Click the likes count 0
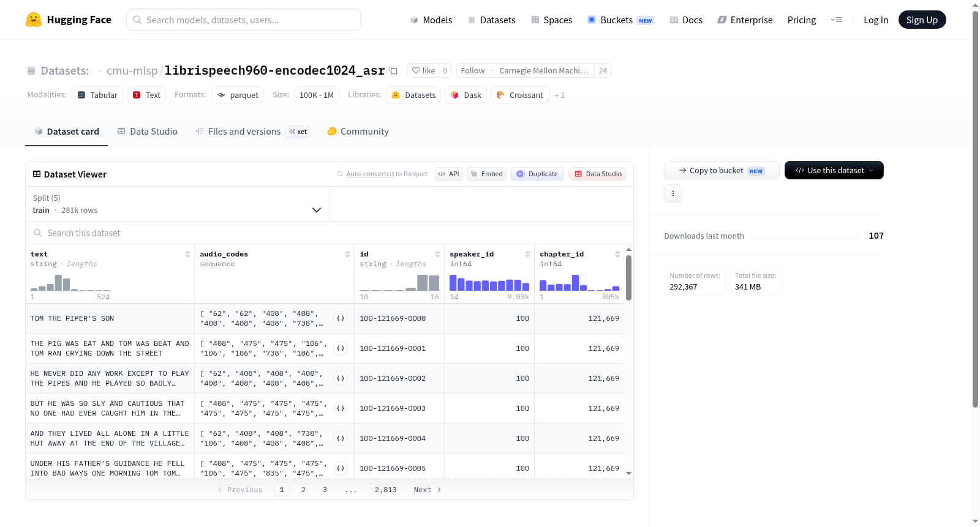 445,70
